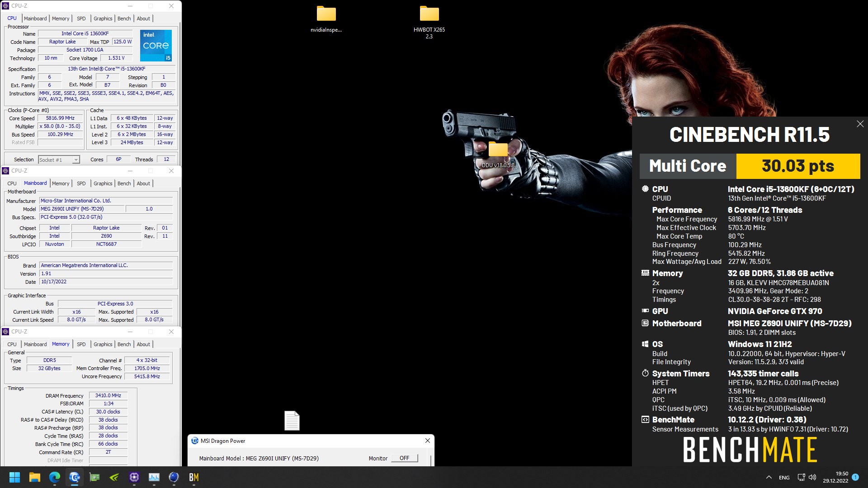Bring up BenchMate from the taskbar
Viewport: 868px width, 488px height.
click(x=194, y=477)
